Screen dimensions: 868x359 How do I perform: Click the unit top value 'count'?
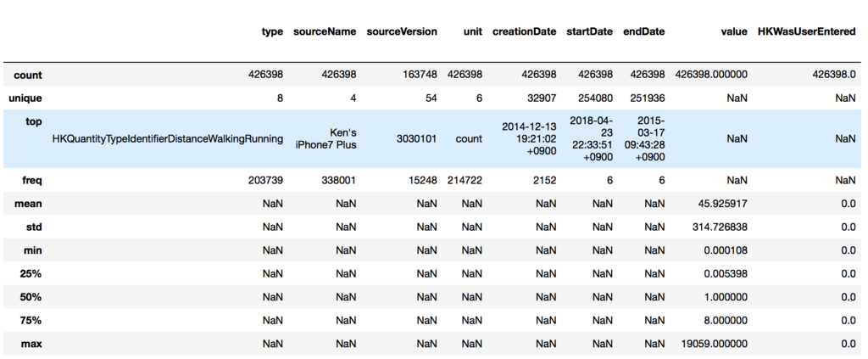(x=470, y=139)
